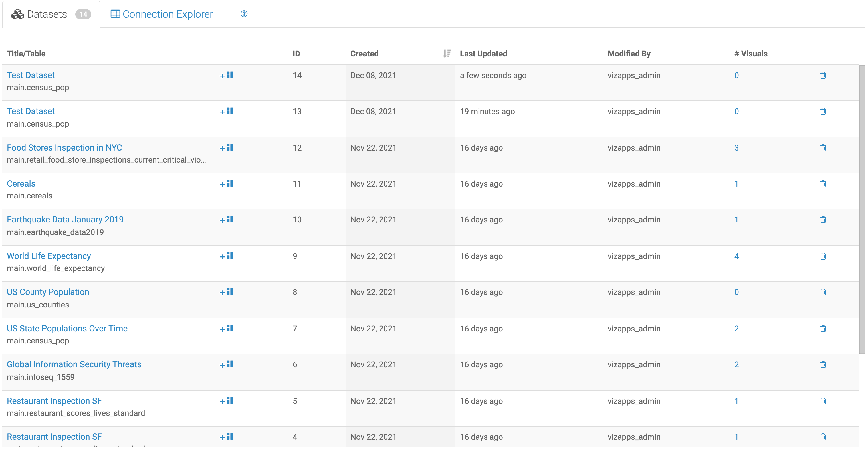Delete the US County Population dataset
Image resolution: width=868 pixels, height=462 pixels.
(823, 292)
